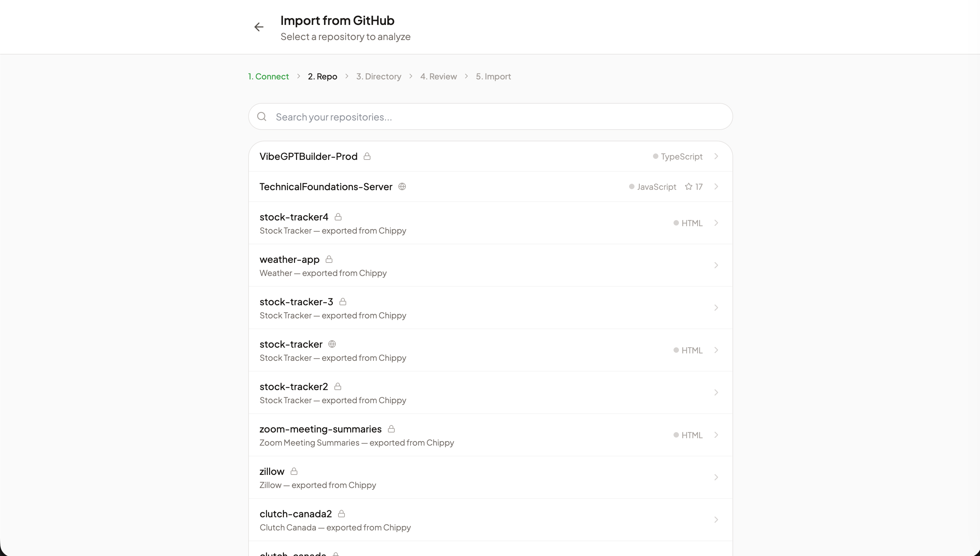Click the TypeScript language label
Image resolution: width=980 pixels, height=556 pixels.
click(x=682, y=157)
